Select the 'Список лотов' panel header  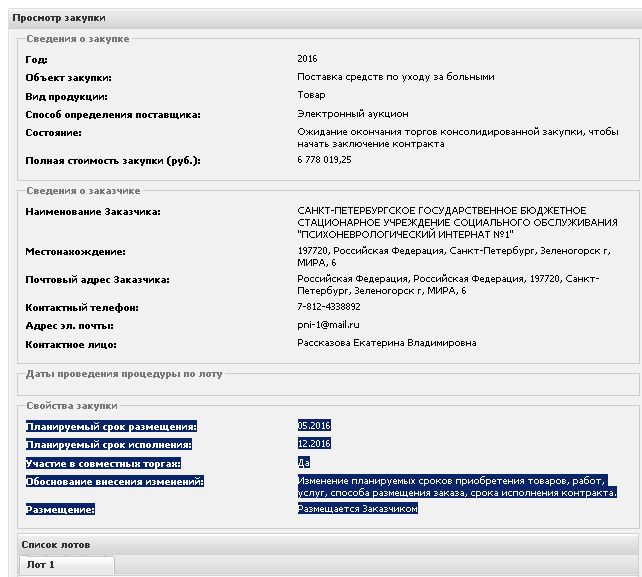(328, 545)
